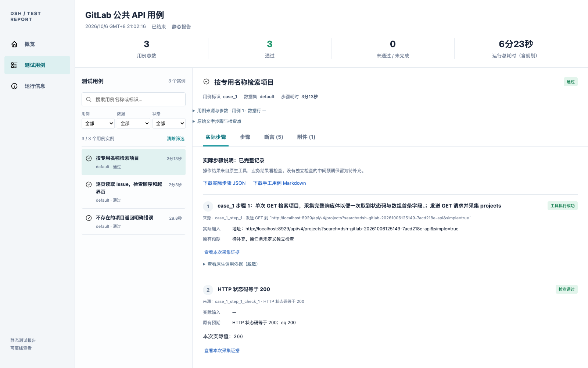Switch to the 实际步骤 tab
Screen dimensions: 588x368
click(216, 137)
